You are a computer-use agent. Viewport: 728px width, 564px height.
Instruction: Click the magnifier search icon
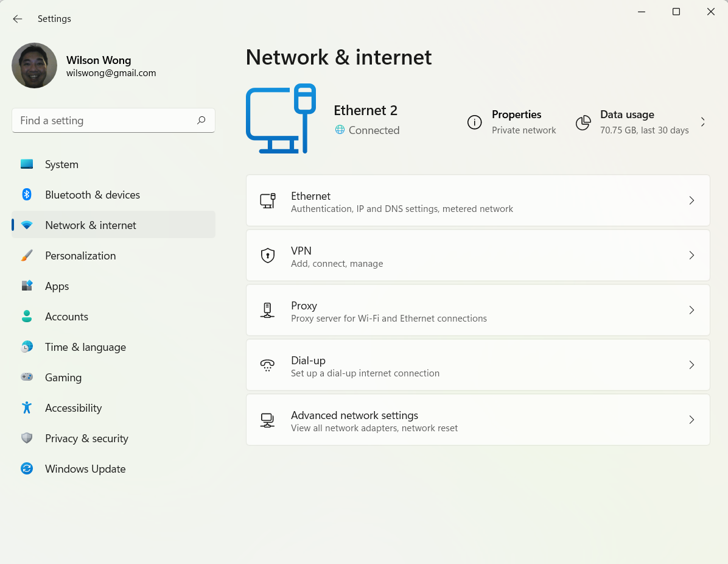coord(201,121)
